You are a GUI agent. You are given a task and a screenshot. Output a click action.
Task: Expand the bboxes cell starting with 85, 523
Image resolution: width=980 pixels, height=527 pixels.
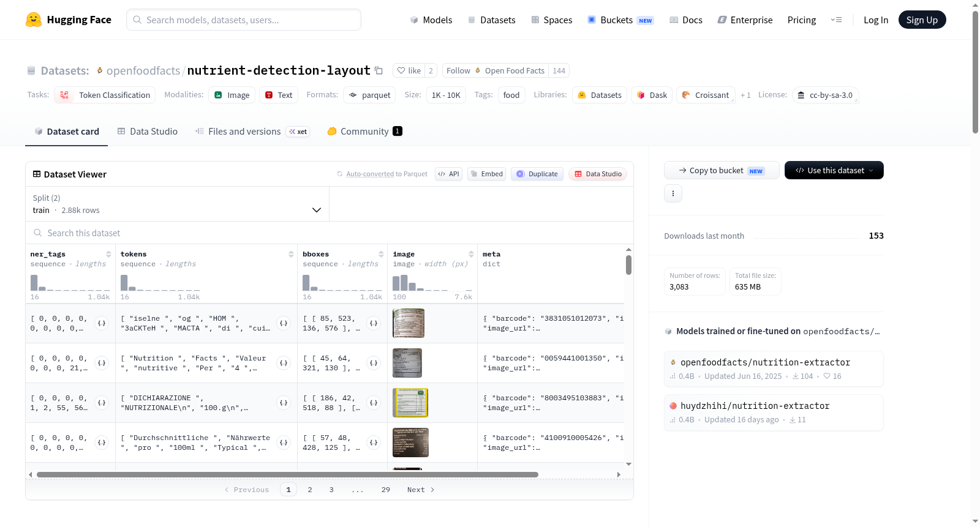point(374,323)
